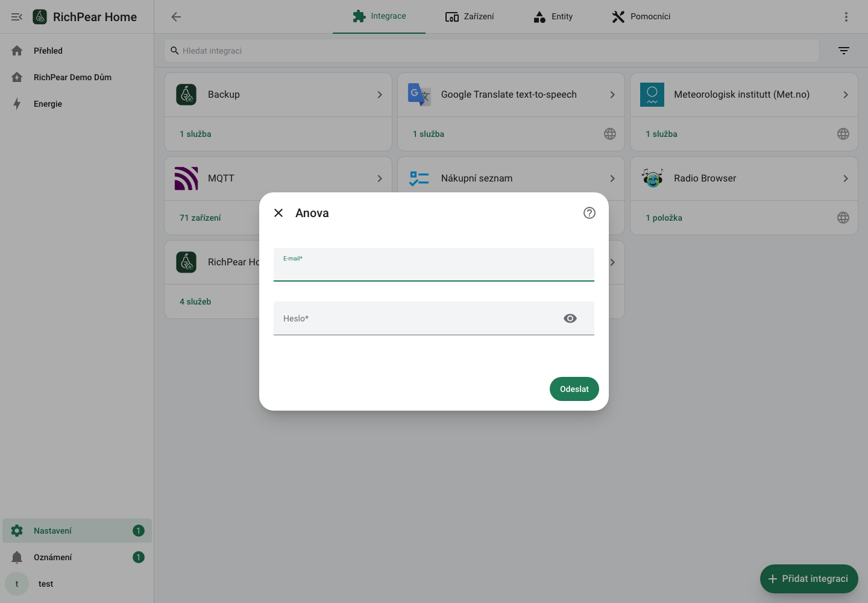Open the 4 služeb link
868x603 pixels.
[x=195, y=301]
